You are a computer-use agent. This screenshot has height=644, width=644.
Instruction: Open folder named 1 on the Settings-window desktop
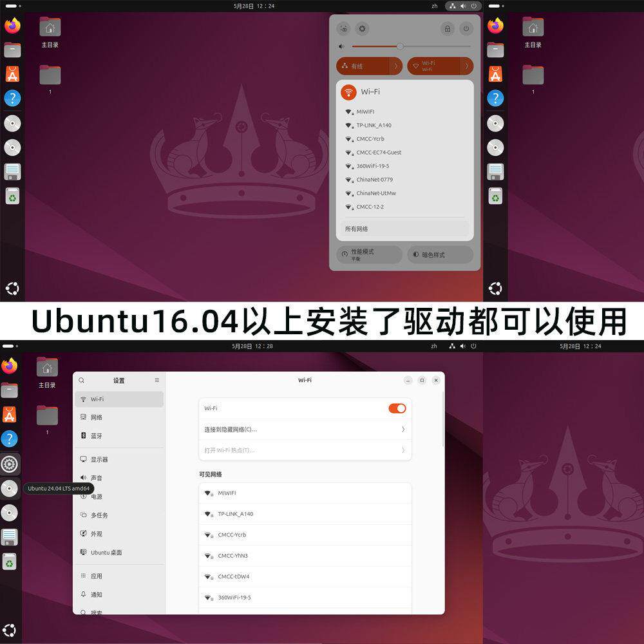click(x=47, y=420)
